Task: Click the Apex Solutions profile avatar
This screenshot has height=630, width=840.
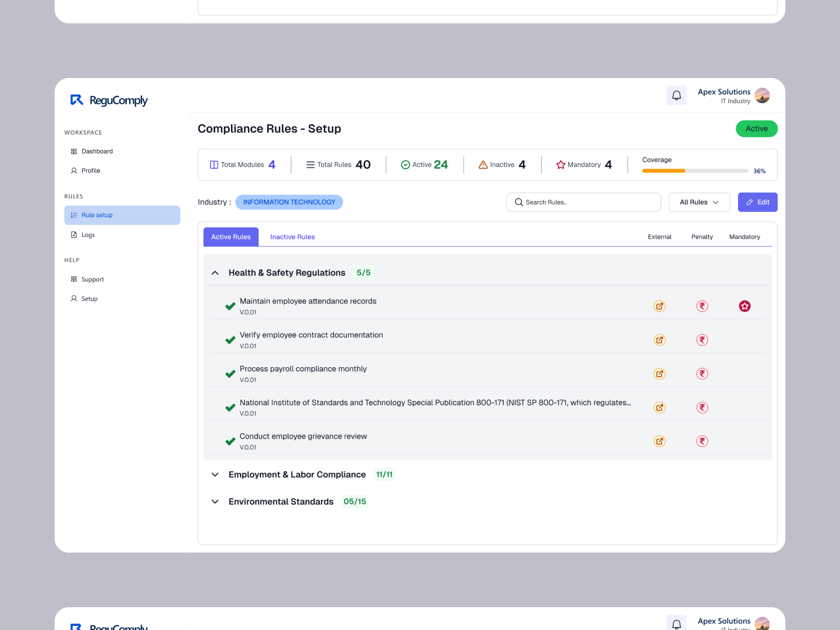Action: click(x=762, y=95)
